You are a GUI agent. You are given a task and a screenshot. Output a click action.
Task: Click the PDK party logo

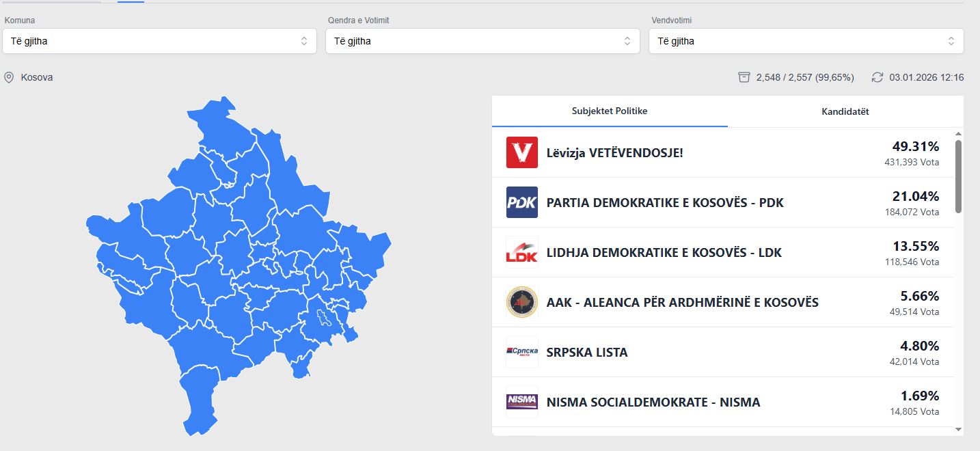click(521, 202)
